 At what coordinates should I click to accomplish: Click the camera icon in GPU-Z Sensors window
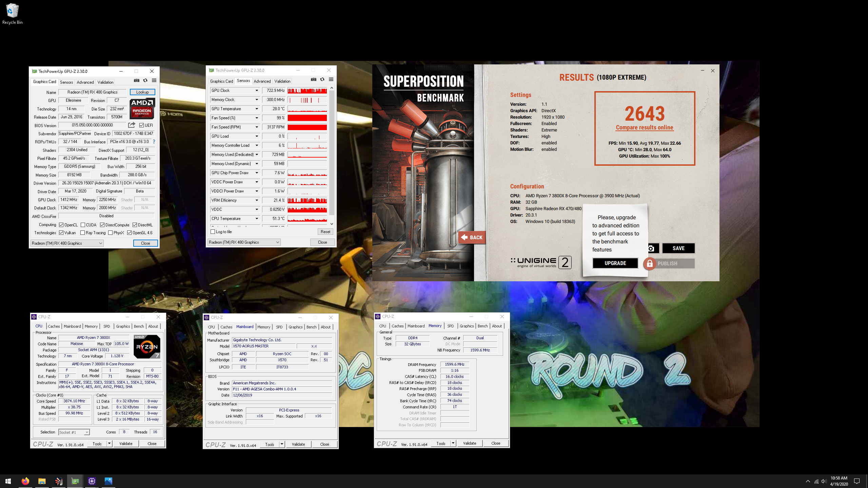pyautogui.click(x=314, y=79)
